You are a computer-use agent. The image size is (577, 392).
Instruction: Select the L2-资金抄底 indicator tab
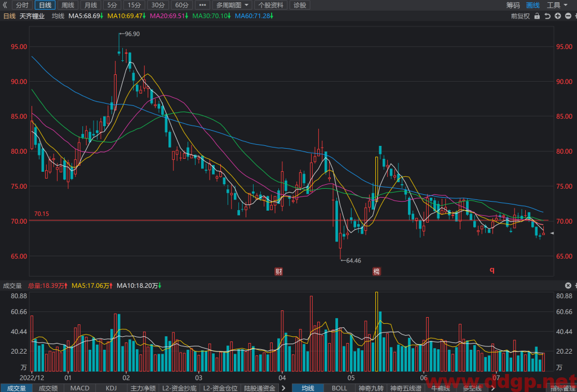point(180,388)
